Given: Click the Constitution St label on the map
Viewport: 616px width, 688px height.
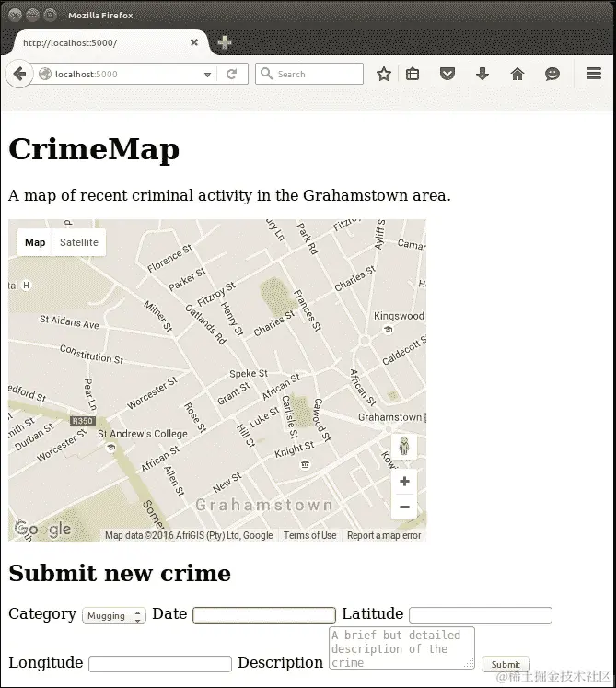Looking at the screenshot, I should click(x=92, y=354).
